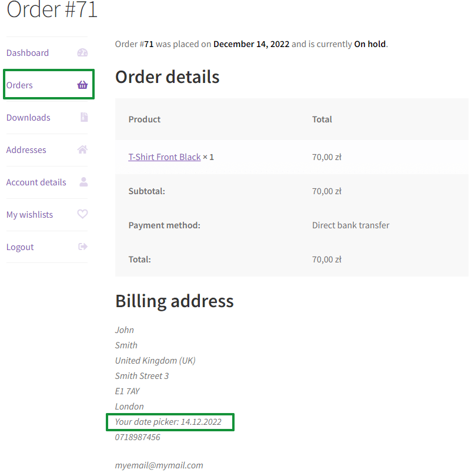Click the Dashboard gauge icon
This screenshot has height=476, width=475.
click(82, 53)
